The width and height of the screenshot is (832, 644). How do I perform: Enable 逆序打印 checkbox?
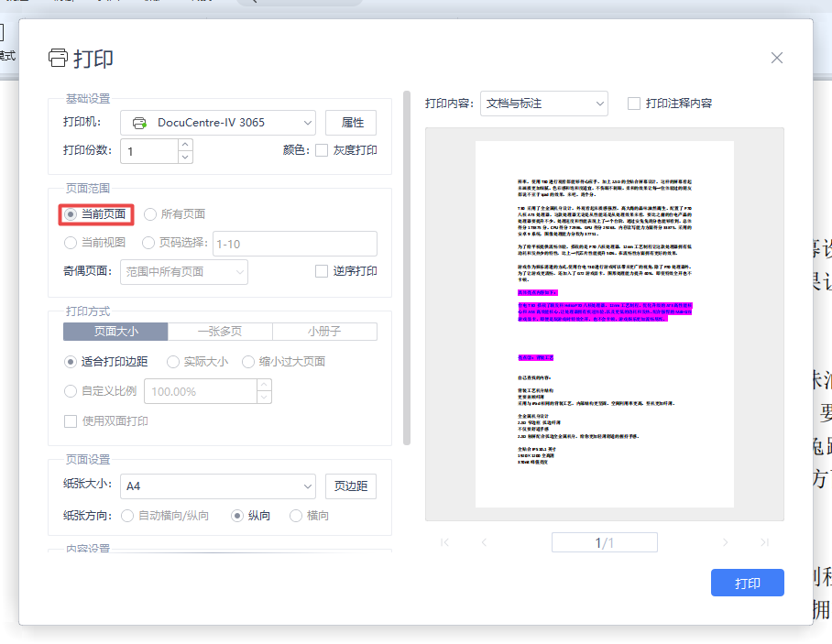click(x=322, y=271)
